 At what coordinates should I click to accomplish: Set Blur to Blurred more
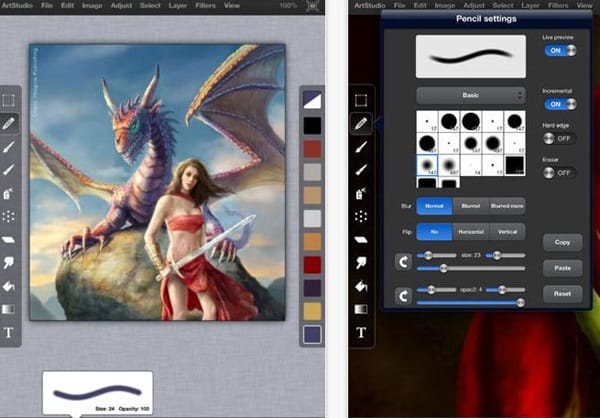point(507,206)
